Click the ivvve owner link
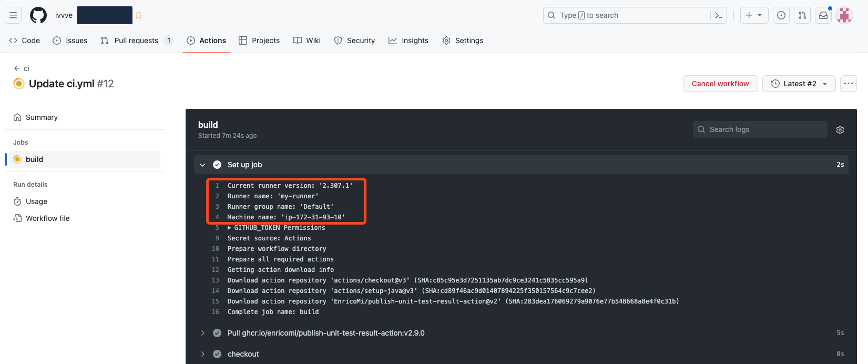Screen dimensions: 868x364 [x=64, y=15]
